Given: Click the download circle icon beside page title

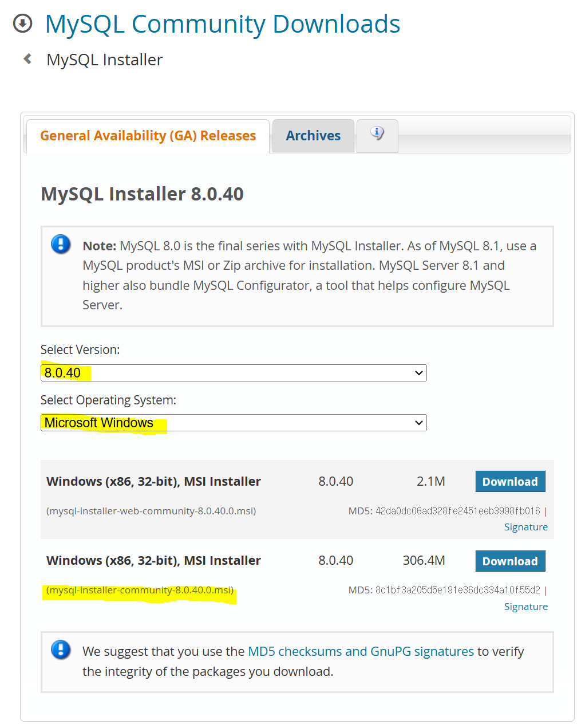Looking at the screenshot, I should pyautogui.click(x=22, y=24).
